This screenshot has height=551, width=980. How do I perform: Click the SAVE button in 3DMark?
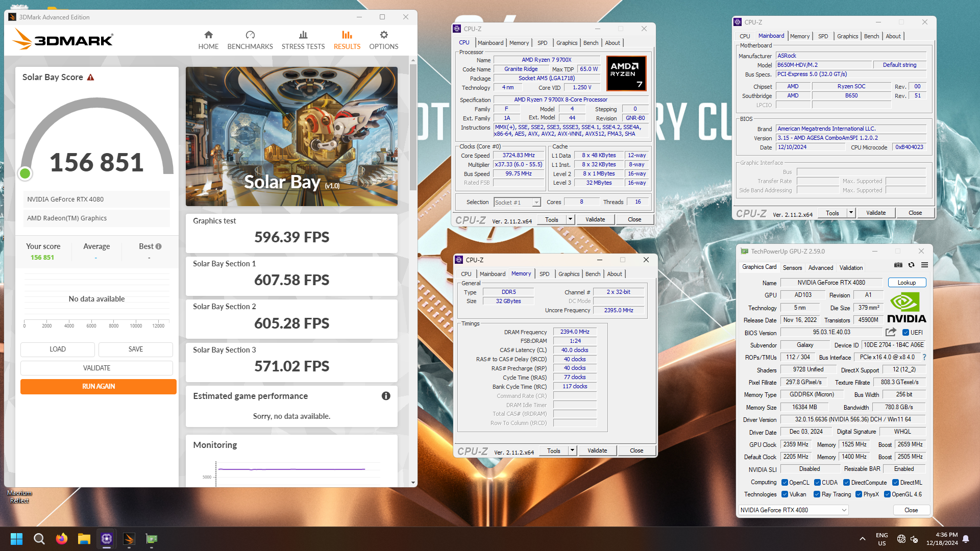(136, 349)
